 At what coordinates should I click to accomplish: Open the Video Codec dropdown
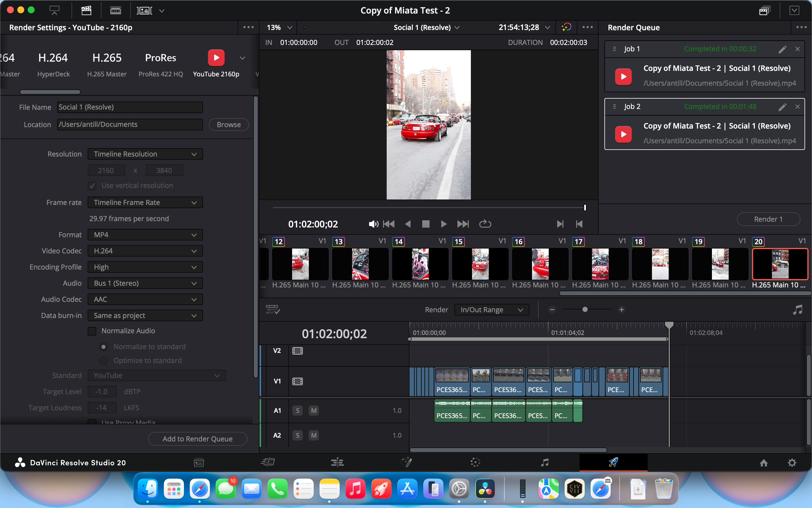(x=145, y=251)
